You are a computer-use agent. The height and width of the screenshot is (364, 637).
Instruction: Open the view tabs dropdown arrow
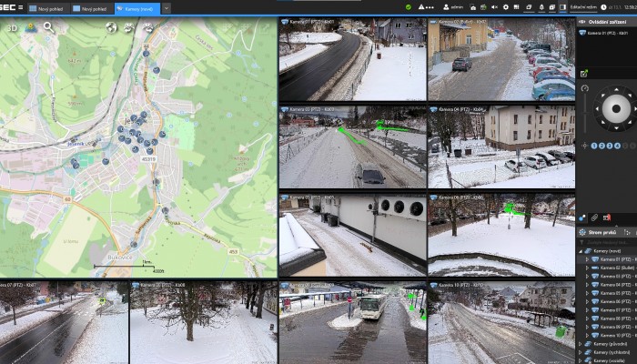tap(167, 8)
